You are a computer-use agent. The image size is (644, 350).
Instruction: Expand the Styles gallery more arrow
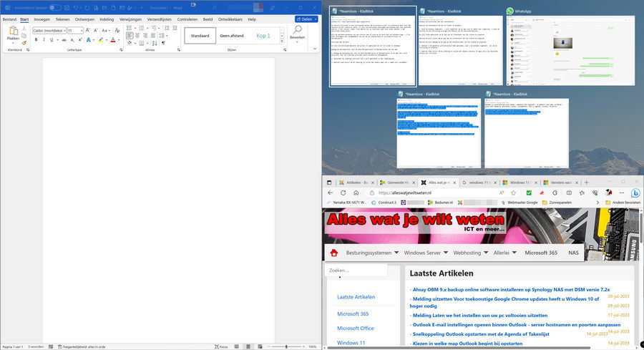[x=282, y=42]
